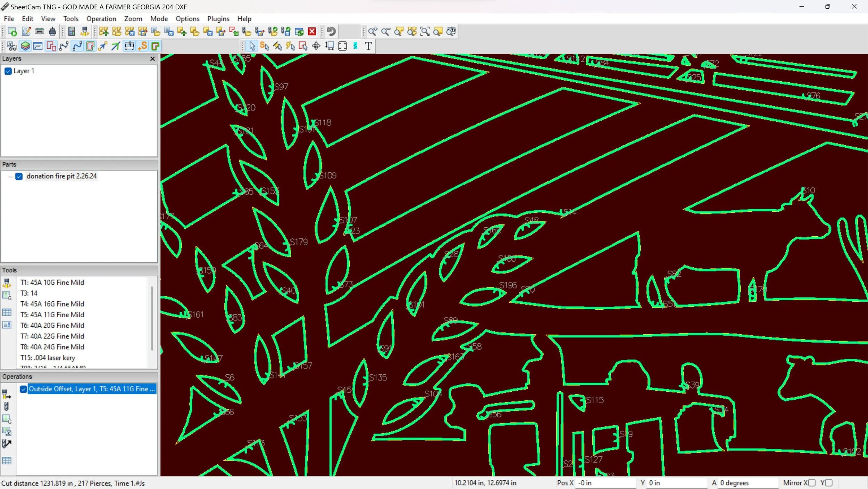This screenshot has width=868, height=489.
Task: Disable the Outside Offset operation checkbox
Action: (x=23, y=389)
